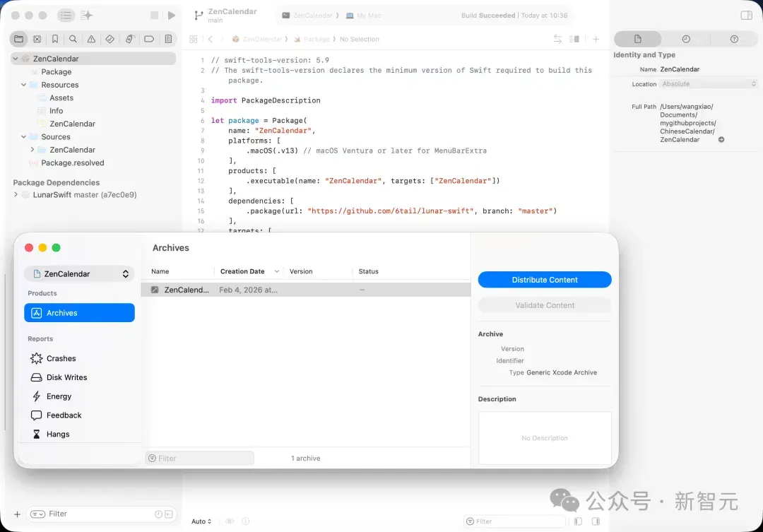The height and width of the screenshot is (532, 763).
Task: Switch to the History inspector tab
Action: [686, 39]
